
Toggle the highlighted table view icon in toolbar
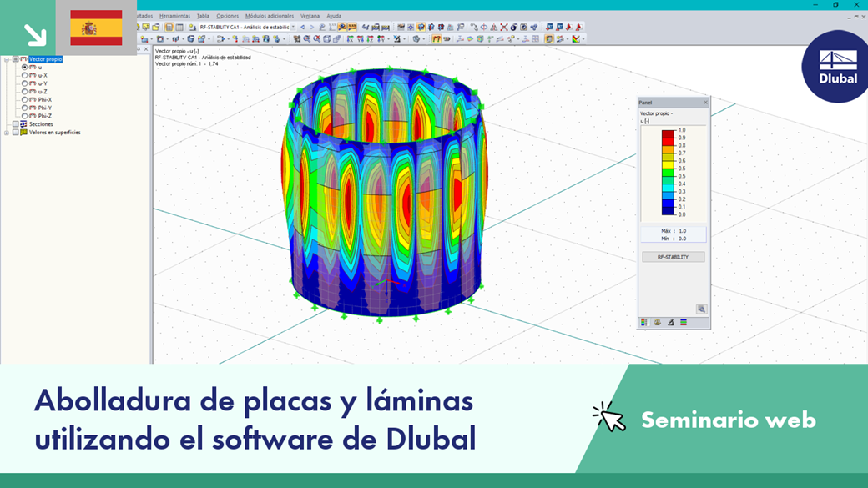[x=169, y=27]
